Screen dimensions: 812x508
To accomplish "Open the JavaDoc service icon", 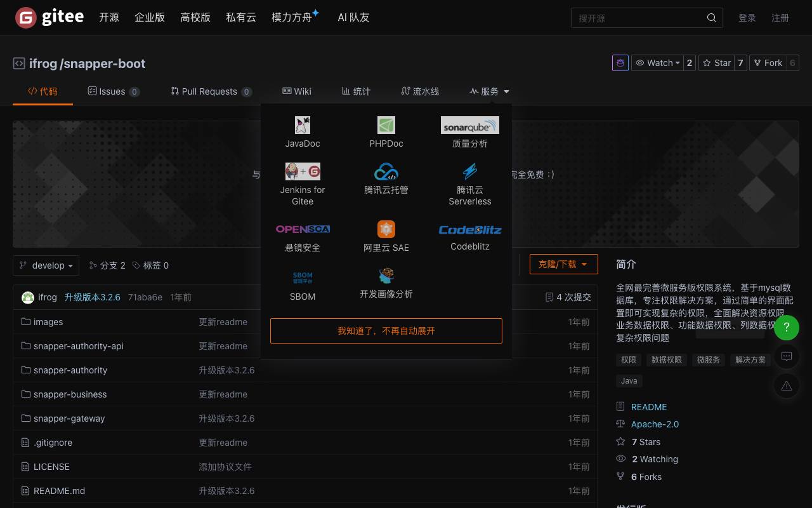I will [303, 125].
